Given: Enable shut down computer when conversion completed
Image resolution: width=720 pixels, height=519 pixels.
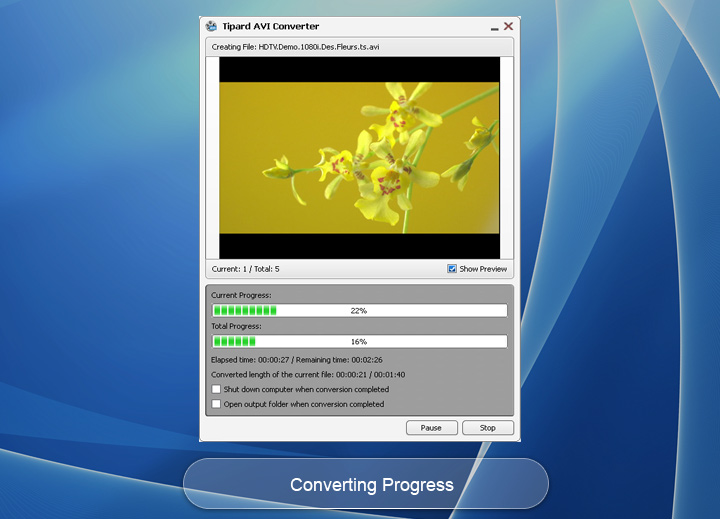Looking at the screenshot, I should tap(216, 389).
